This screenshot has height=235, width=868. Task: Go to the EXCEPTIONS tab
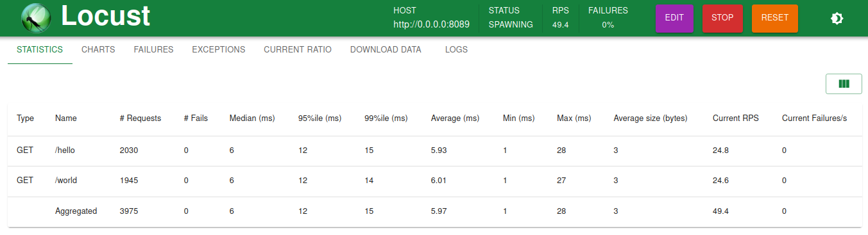219,49
